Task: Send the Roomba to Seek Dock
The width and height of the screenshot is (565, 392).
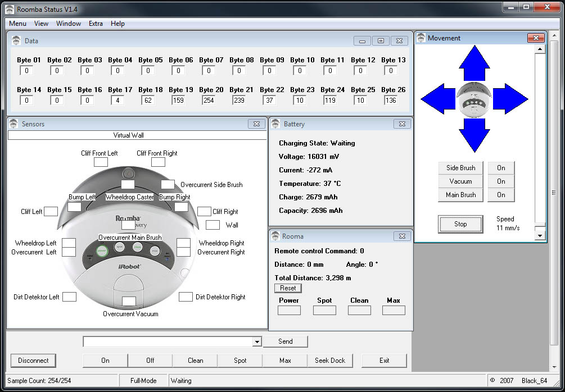Action: (330, 361)
